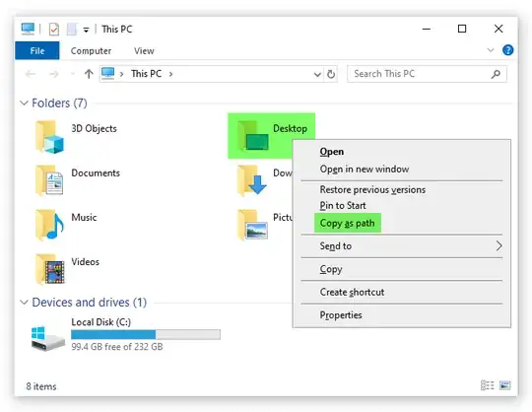The height and width of the screenshot is (412, 532).
Task: Click the New folder quick access icon
Action: tap(72, 30)
